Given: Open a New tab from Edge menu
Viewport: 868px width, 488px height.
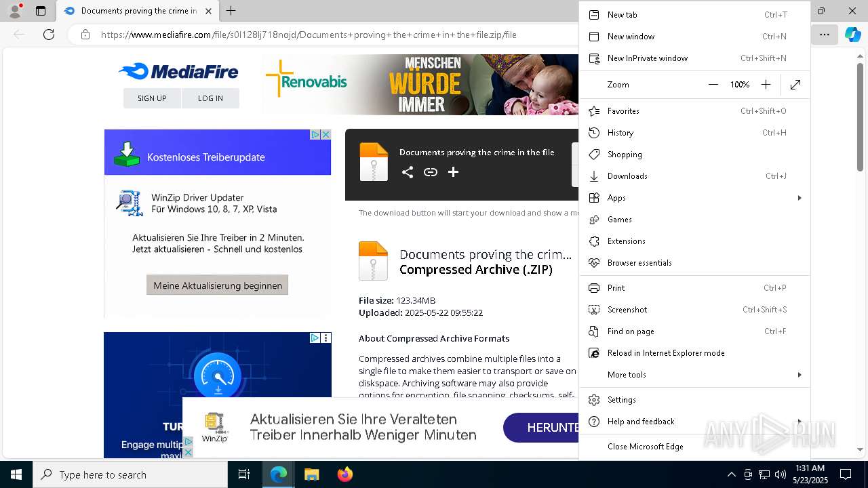Looking at the screenshot, I should [694, 14].
